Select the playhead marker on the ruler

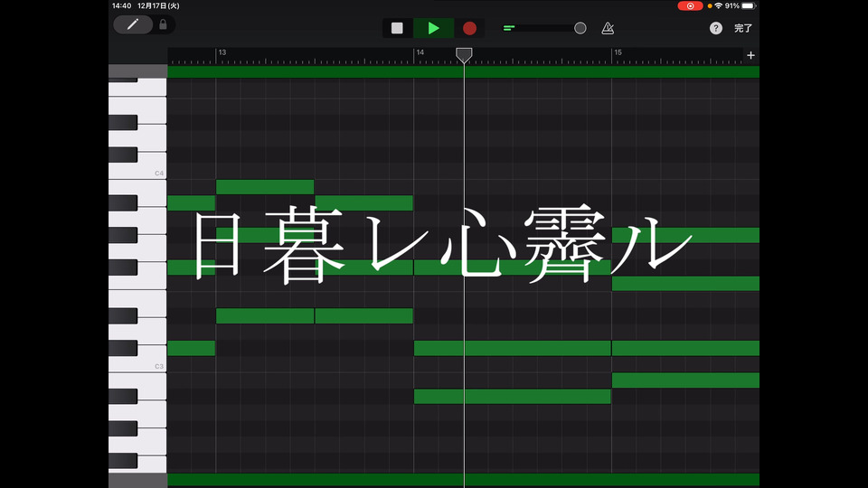[x=464, y=54]
